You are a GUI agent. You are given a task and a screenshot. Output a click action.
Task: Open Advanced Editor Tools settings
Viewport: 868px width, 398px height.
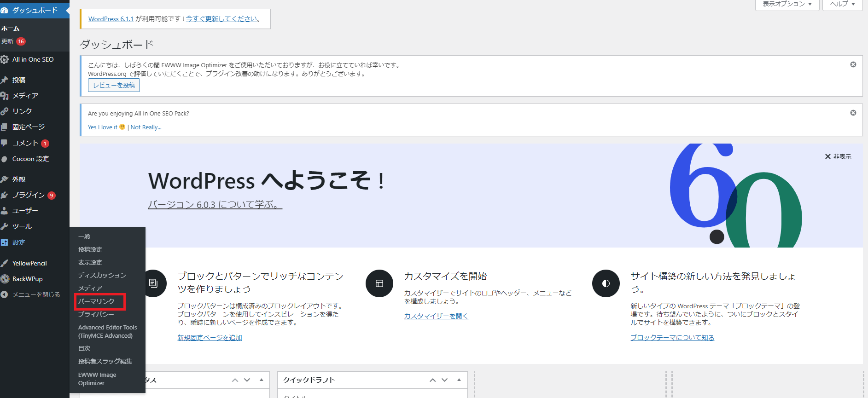point(107,331)
